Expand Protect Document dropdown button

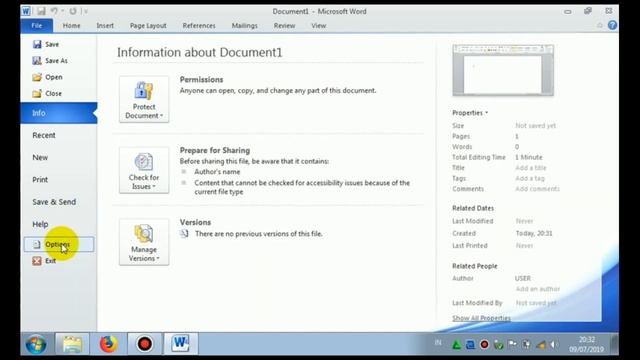pos(144,99)
